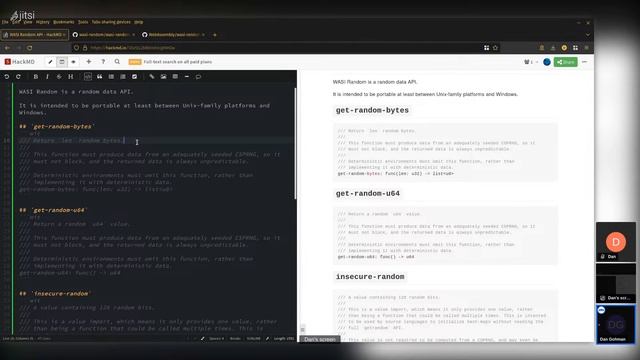Viewport: 640px width, 360px height.
Task: Switch HackMD to view-only eye mode
Action: click(x=73, y=62)
